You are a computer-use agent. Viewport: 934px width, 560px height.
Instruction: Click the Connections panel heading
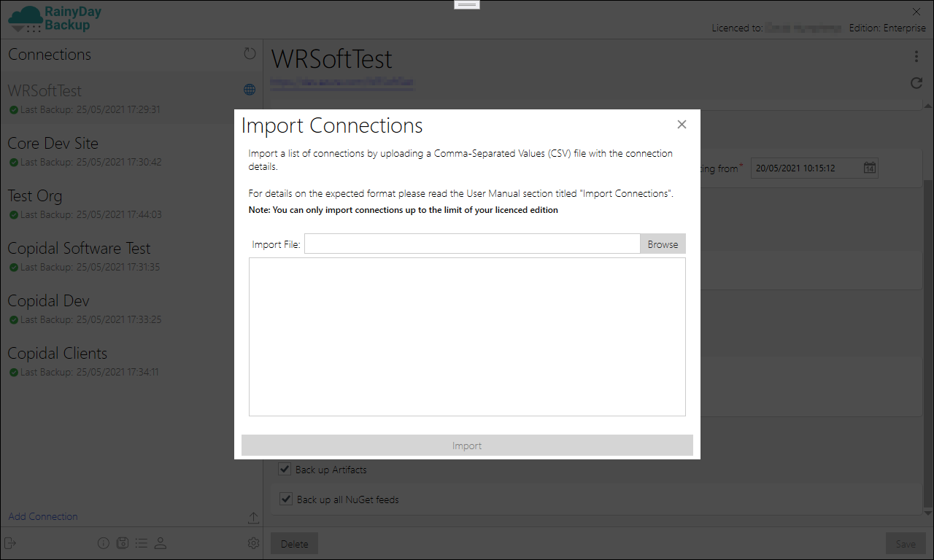[50, 55]
